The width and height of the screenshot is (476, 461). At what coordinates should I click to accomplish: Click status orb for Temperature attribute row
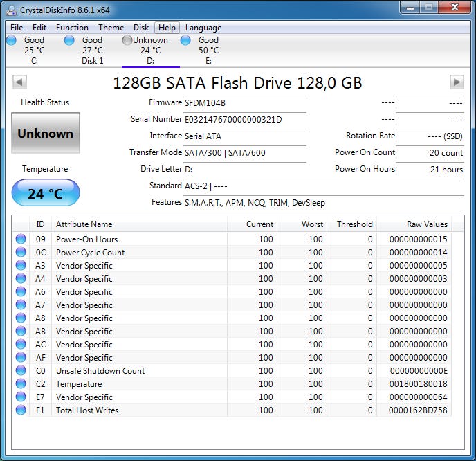20,384
